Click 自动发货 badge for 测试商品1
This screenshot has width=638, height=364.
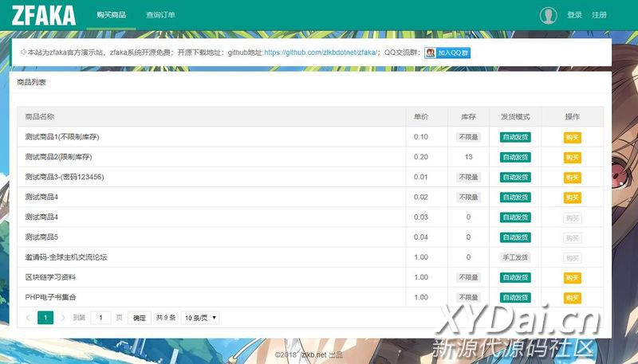[515, 137]
